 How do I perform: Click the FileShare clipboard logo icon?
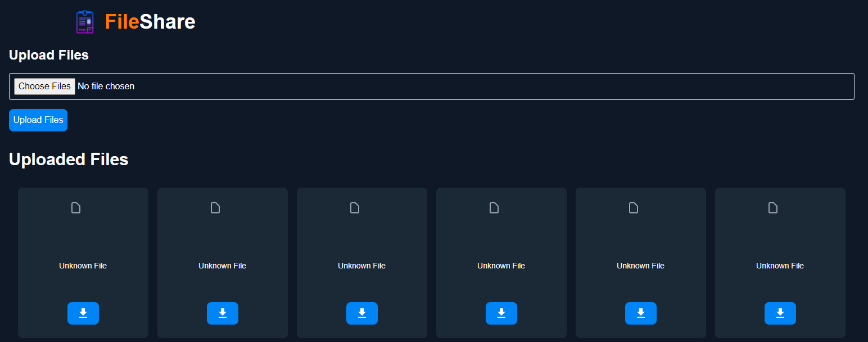84,21
